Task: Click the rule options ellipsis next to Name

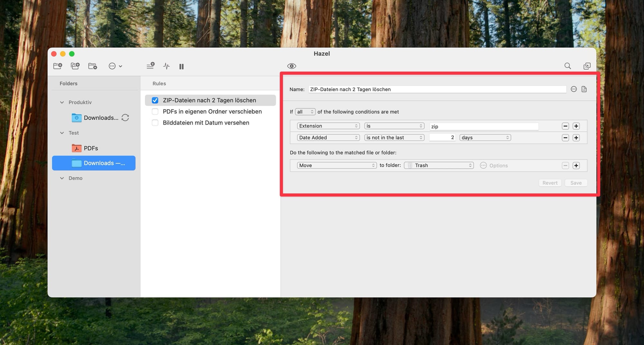Action: point(574,89)
